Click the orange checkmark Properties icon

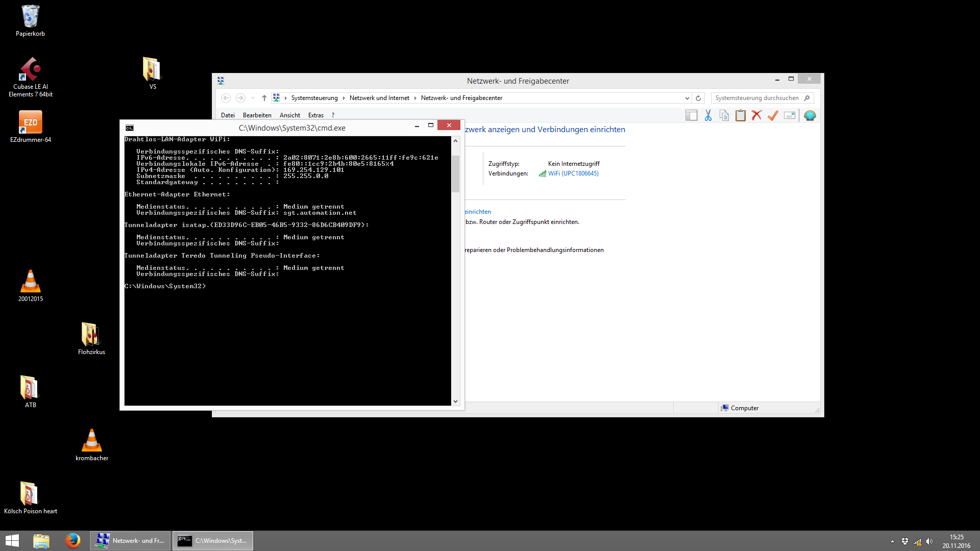coord(773,116)
